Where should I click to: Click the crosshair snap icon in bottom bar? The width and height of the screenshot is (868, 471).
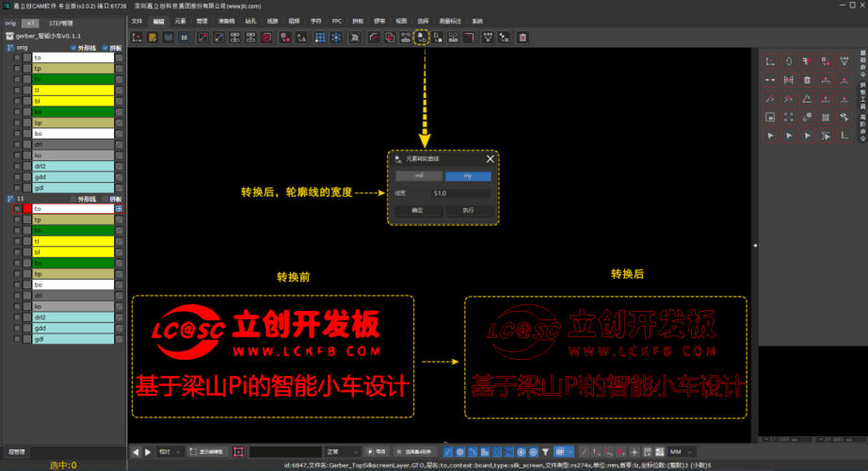coord(635,451)
